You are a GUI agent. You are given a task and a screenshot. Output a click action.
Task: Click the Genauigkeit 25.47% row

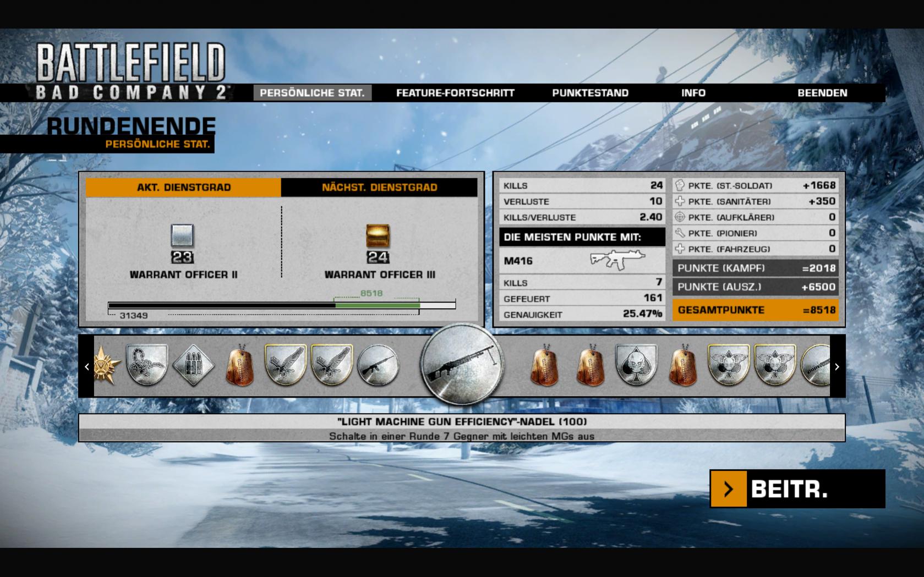(582, 314)
